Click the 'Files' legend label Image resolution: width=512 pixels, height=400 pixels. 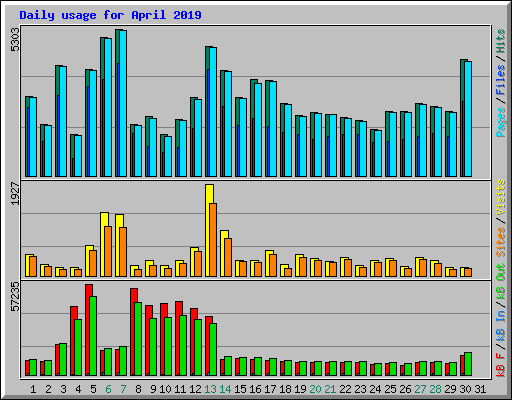click(501, 79)
